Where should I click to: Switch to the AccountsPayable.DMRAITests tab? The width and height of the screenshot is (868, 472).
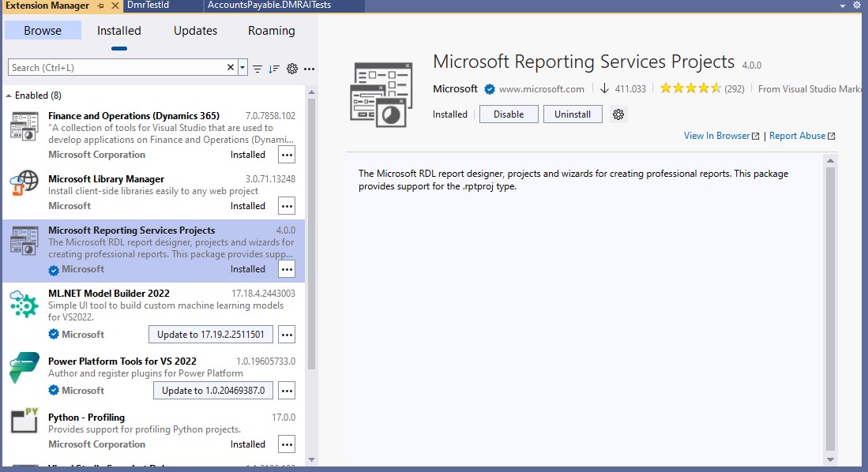269,5
